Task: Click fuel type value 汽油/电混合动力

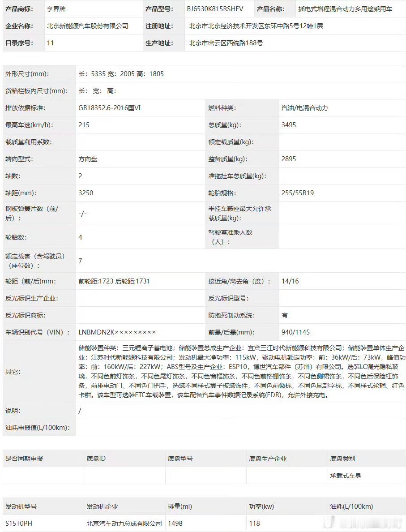Action: click(304, 108)
